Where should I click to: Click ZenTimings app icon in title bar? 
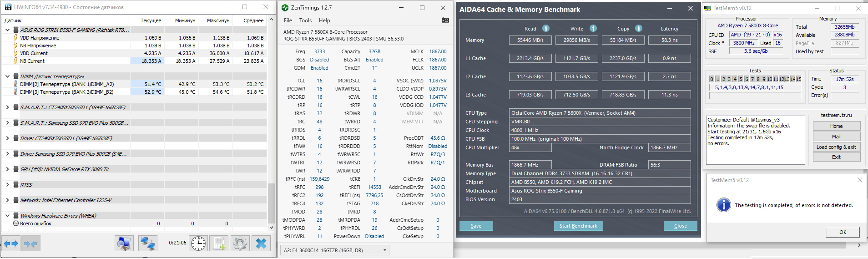click(285, 8)
